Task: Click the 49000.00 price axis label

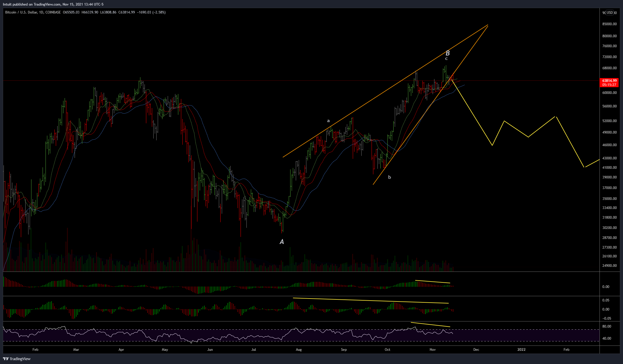Action: pyautogui.click(x=609, y=132)
